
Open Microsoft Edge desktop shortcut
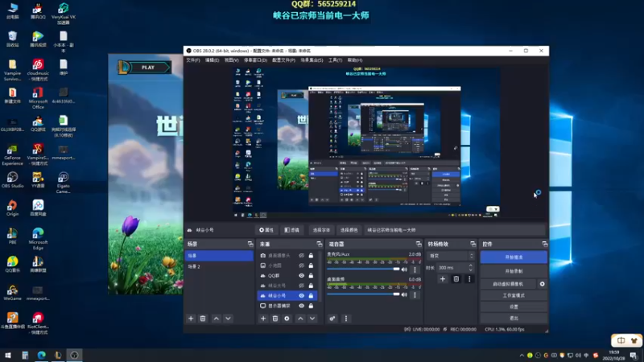(38, 239)
